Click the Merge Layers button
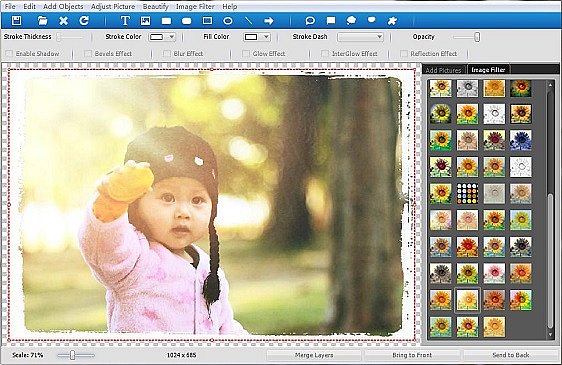This screenshot has width=562, height=365. click(x=314, y=355)
